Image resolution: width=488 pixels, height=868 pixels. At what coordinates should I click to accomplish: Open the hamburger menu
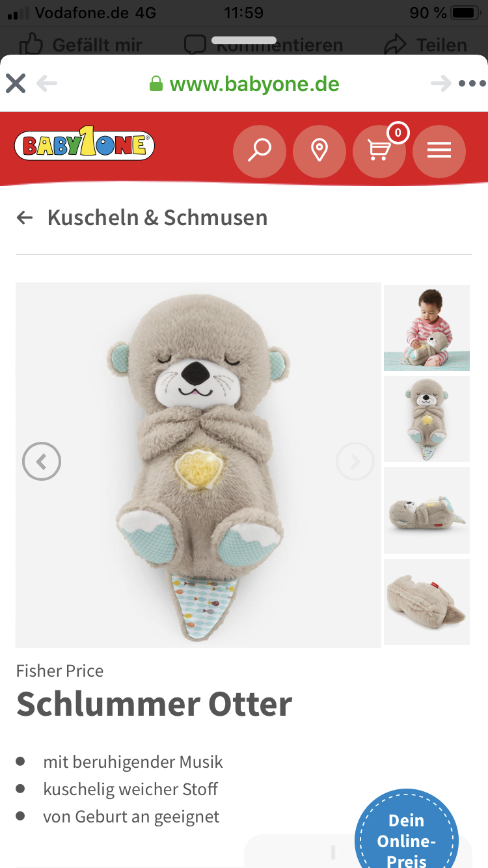tap(439, 151)
